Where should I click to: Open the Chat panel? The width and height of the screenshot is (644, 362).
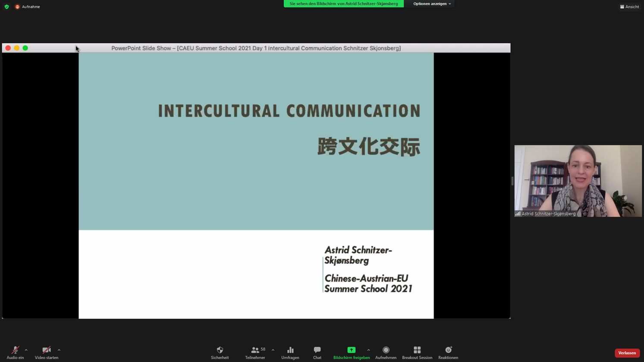pyautogui.click(x=317, y=350)
